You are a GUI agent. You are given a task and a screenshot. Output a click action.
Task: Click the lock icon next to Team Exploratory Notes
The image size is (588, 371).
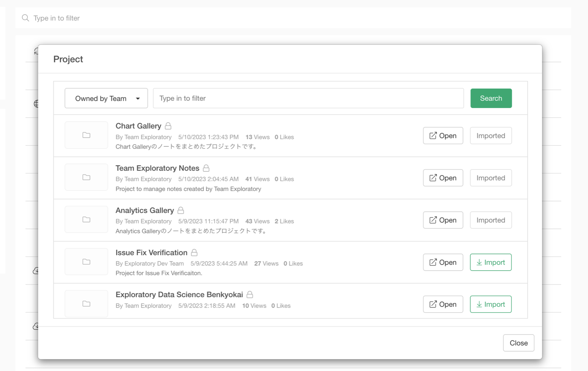click(x=206, y=168)
